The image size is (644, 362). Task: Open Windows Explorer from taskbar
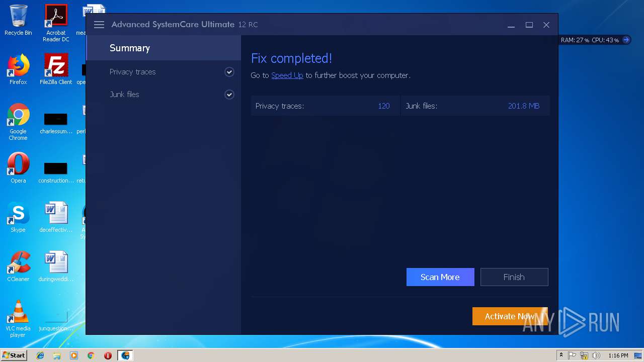(57, 355)
